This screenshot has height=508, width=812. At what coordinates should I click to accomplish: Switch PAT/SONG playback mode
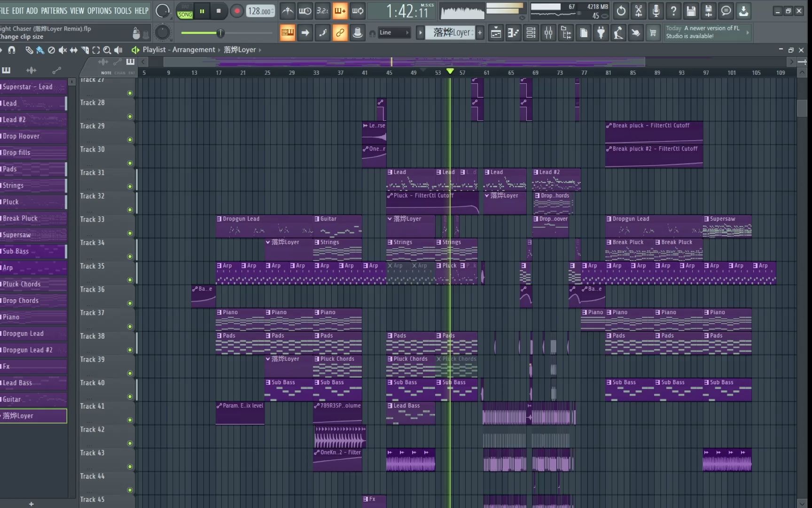click(185, 11)
